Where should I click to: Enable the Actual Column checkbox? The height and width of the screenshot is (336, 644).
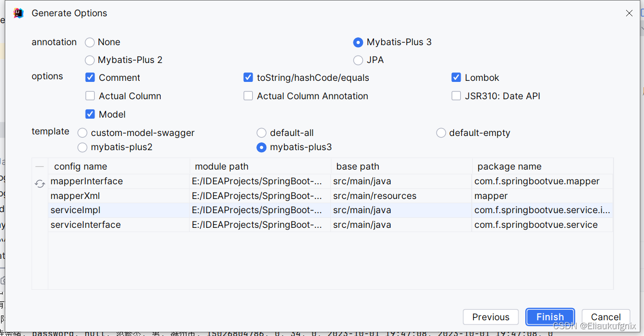click(90, 96)
